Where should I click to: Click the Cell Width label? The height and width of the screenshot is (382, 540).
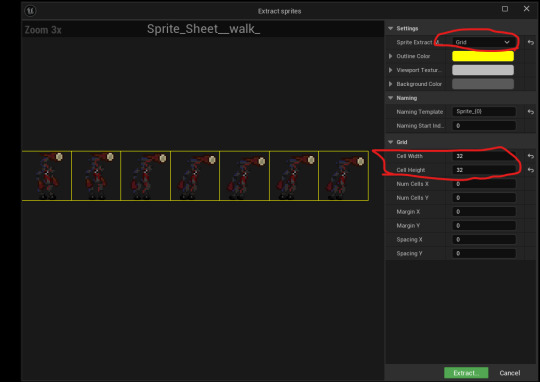tap(409, 156)
